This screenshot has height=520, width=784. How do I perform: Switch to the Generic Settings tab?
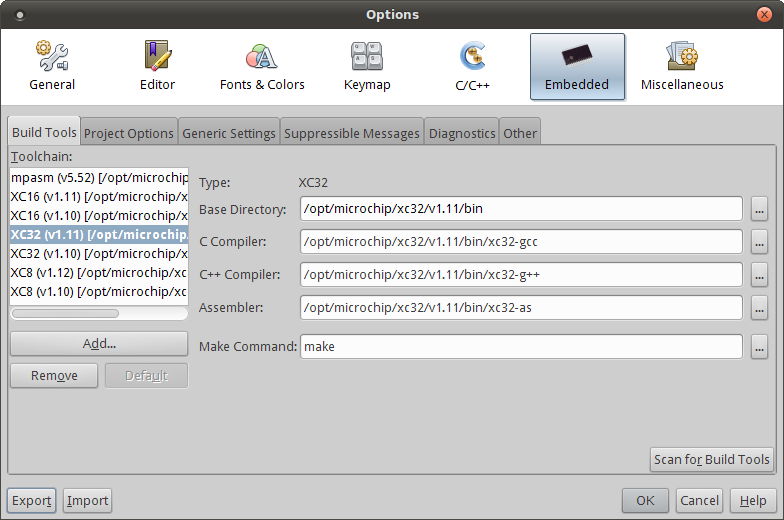pyautogui.click(x=228, y=133)
